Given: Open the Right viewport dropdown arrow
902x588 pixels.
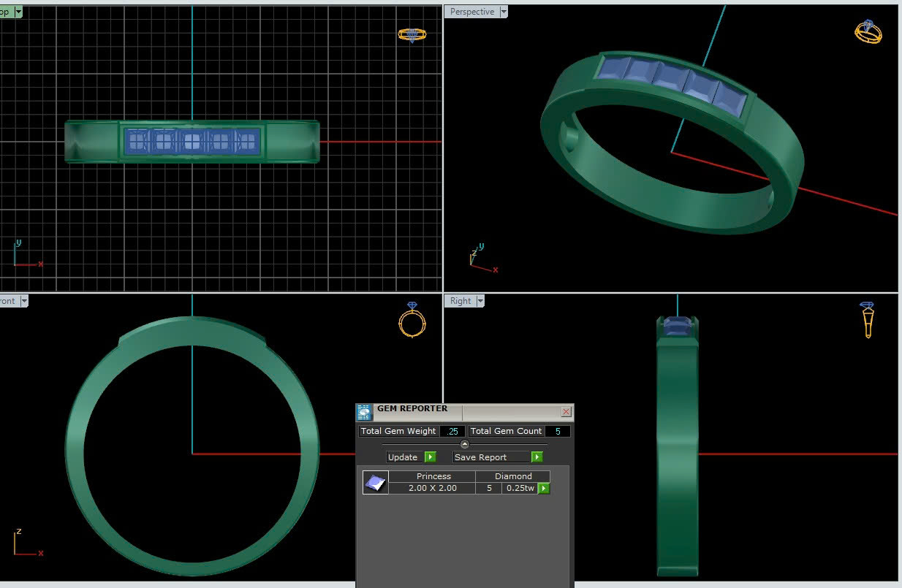Looking at the screenshot, I should 480,301.
